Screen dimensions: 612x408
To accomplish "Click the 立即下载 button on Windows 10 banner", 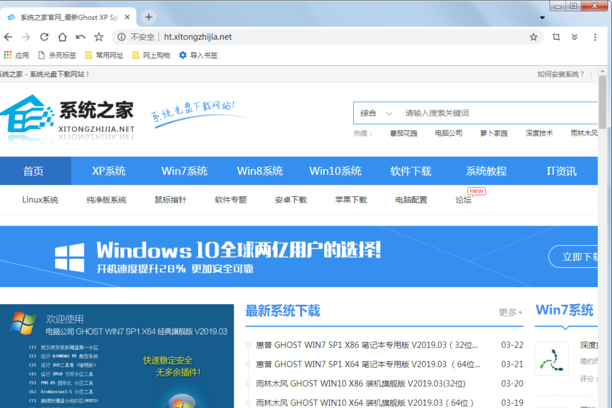I will point(573,257).
